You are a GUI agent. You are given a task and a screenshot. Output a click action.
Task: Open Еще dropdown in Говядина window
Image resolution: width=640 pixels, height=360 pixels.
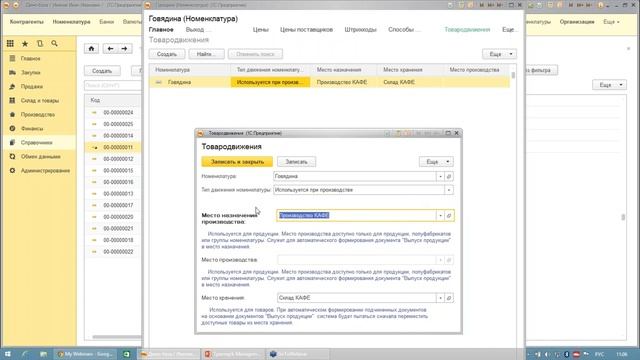pyautogui.click(x=499, y=54)
